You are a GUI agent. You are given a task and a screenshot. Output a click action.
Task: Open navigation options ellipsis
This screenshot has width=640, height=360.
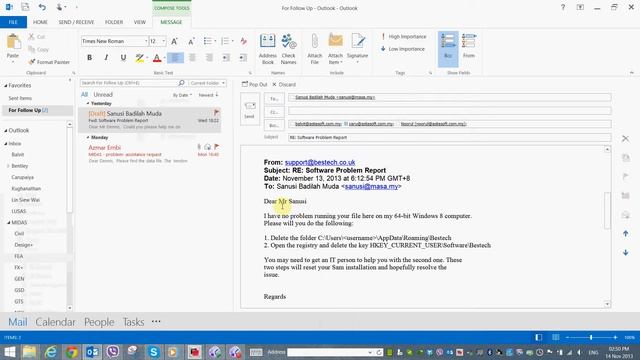(156, 322)
